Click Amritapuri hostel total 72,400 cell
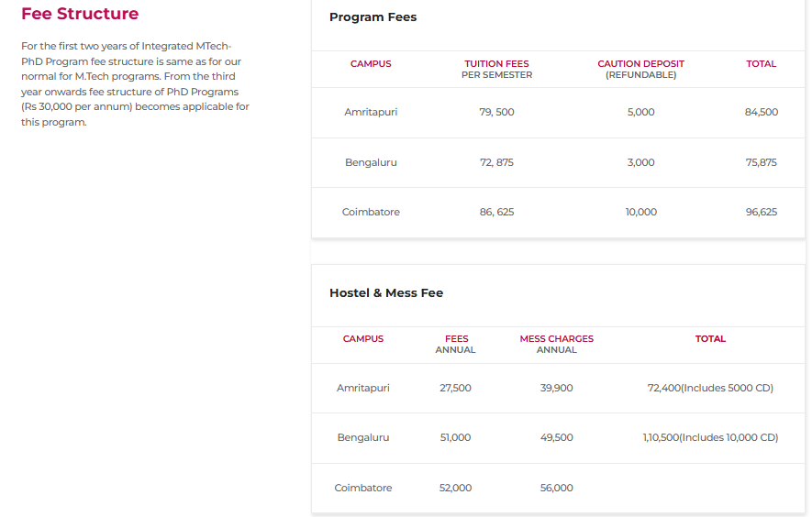The image size is (812, 517). (x=710, y=388)
